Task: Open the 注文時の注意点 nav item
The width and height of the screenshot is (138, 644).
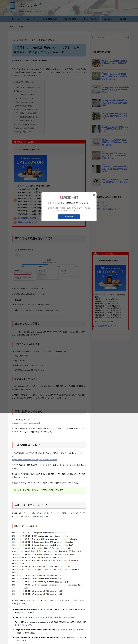Action: (x=50, y=19)
